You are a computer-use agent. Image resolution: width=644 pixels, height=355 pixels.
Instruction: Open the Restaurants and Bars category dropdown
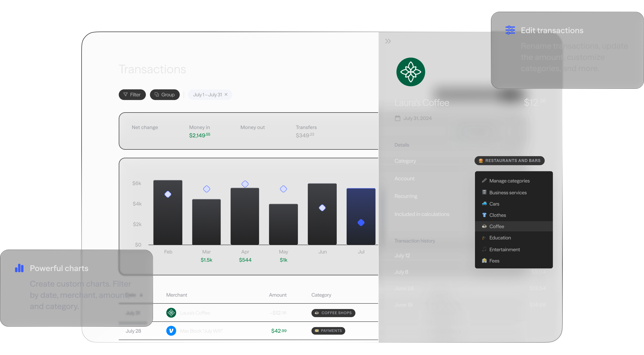(509, 161)
